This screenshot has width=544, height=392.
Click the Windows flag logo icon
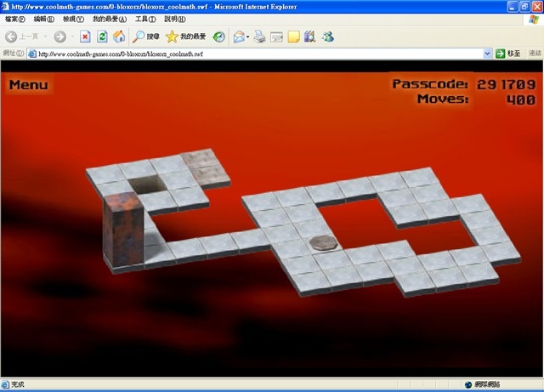click(534, 20)
